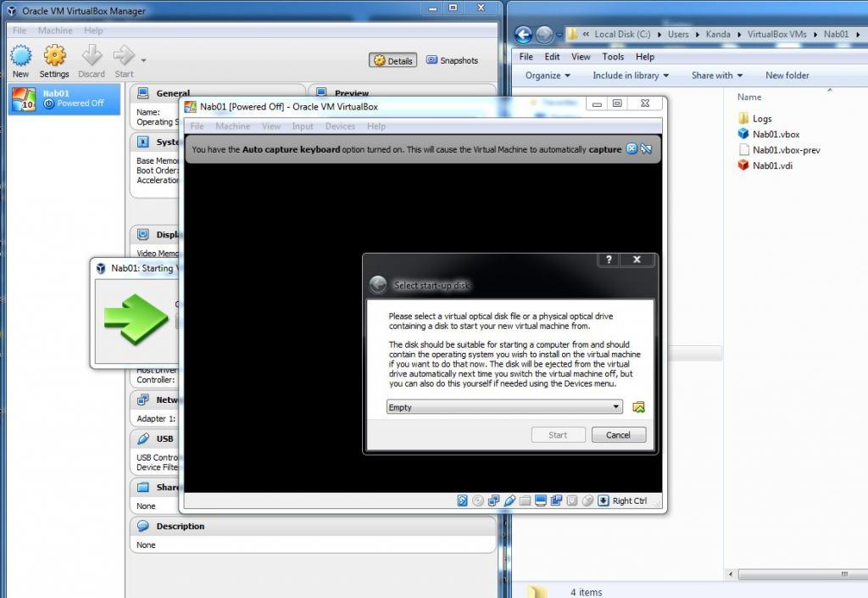Click the keyboard capture host key icon

pyautogui.click(x=604, y=500)
